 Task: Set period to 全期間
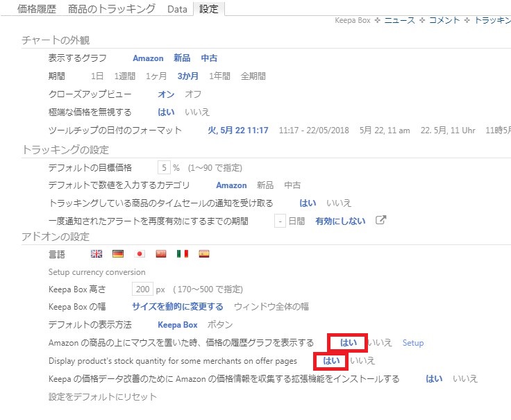pos(253,76)
